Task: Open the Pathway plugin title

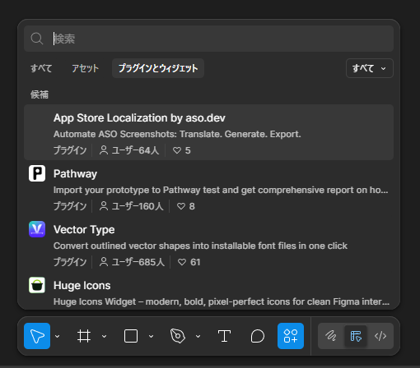Action: tap(75, 174)
